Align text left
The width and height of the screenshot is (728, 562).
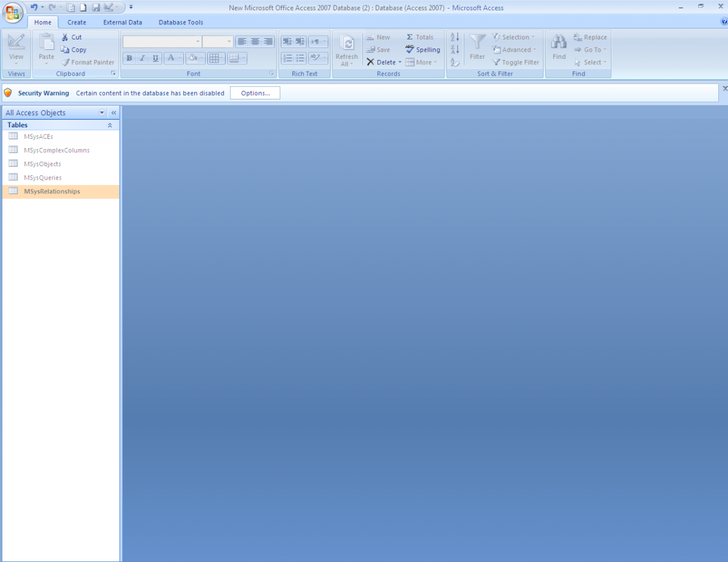click(x=242, y=42)
